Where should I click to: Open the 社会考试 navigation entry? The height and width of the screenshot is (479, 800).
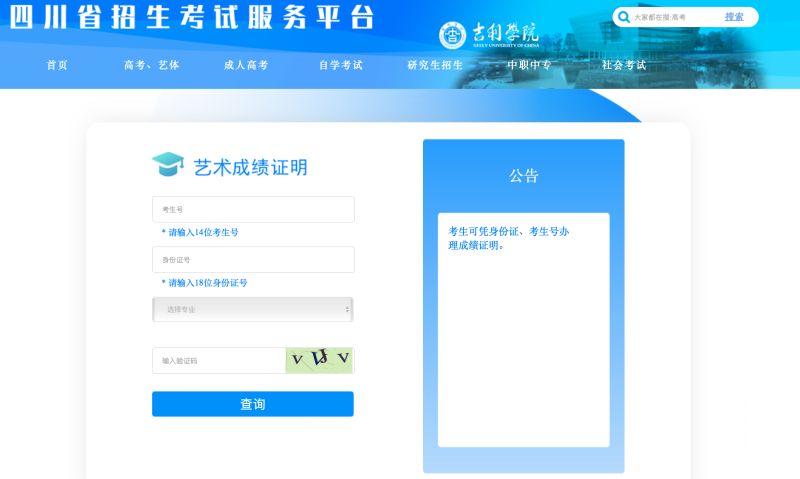pyautogui.click(x=624, y=65)
